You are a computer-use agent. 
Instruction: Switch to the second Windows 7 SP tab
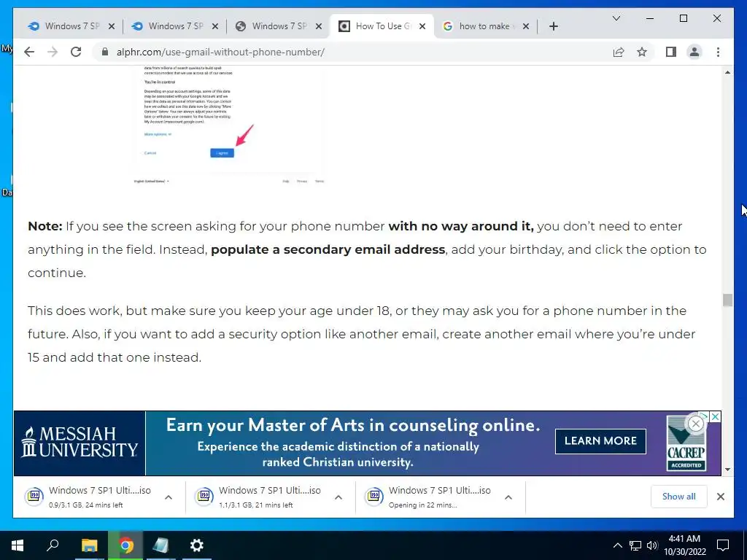(x=174, y=26)
